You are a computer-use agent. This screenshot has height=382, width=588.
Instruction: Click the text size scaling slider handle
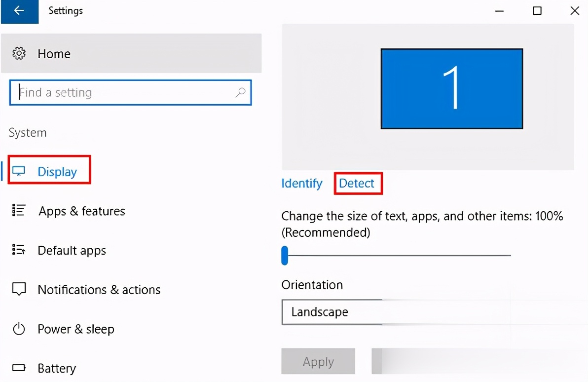(x=285, y=255)
